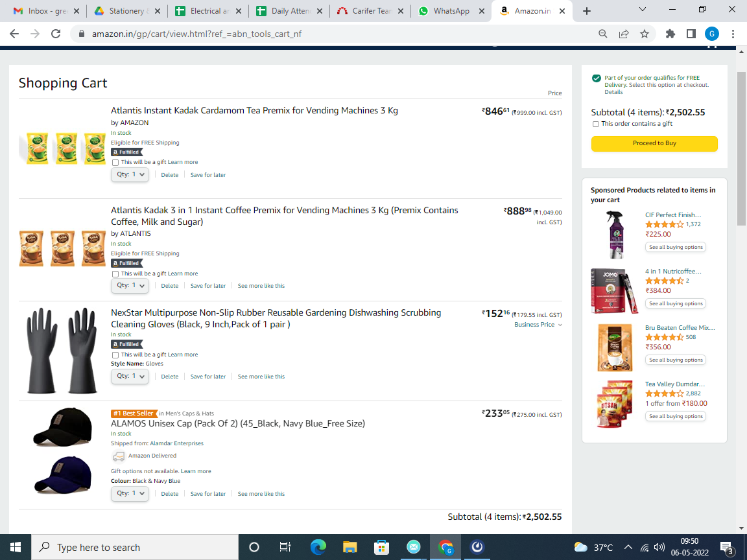Go back to the previous page
Image resolution: width=747 pixels, height=560 pixels.
[14, 34]
